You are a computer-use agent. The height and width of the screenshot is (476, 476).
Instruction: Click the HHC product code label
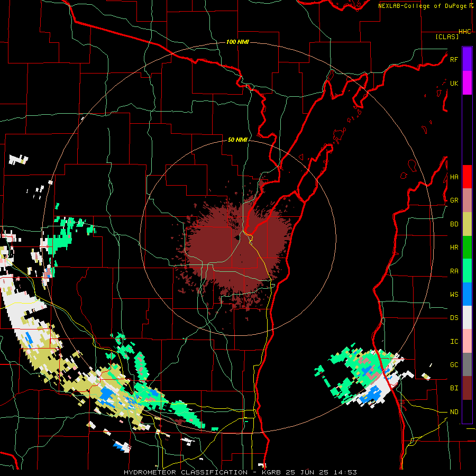point(465,32)
